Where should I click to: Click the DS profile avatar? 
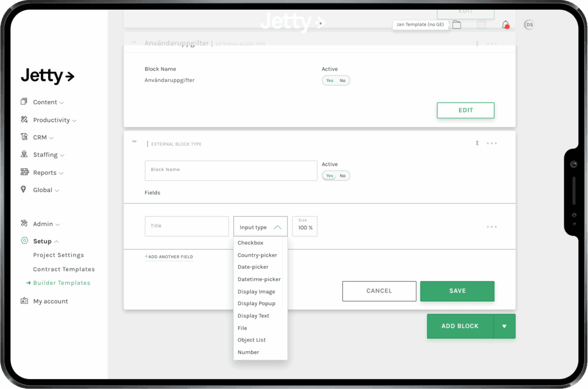tap(529, 25)
